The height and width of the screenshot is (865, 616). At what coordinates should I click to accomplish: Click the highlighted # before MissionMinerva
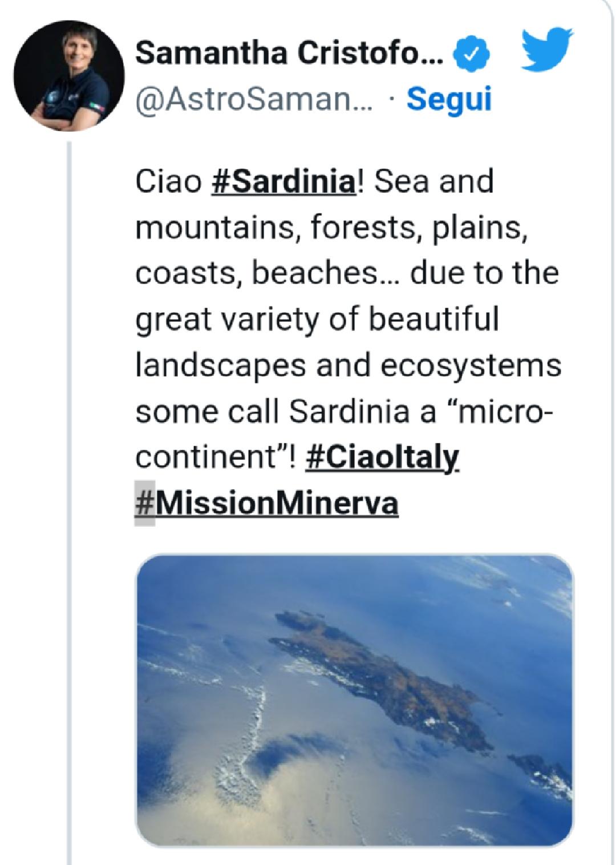[x=145, y=503]
